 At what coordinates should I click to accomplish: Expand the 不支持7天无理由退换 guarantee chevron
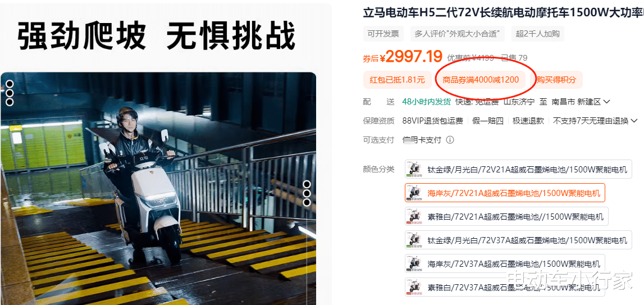[633, 121]
